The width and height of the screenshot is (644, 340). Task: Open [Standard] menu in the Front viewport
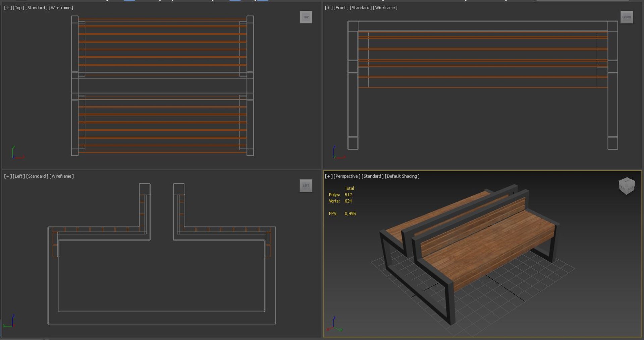tap(361, 8)
